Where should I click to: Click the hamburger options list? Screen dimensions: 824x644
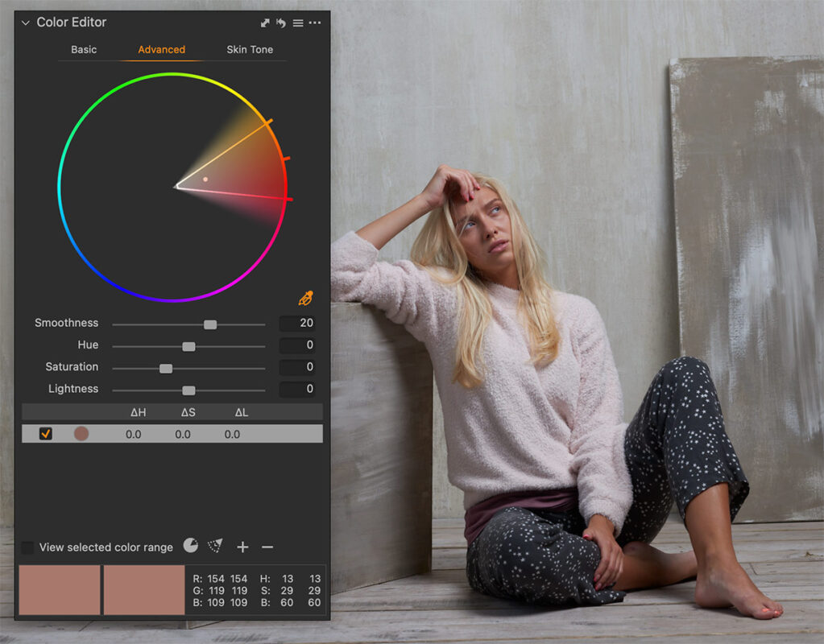(x=296, y=23)
